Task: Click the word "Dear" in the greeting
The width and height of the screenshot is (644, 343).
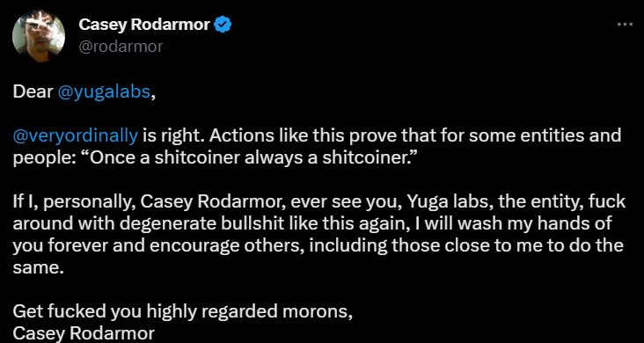Action: tap(33, 92)
